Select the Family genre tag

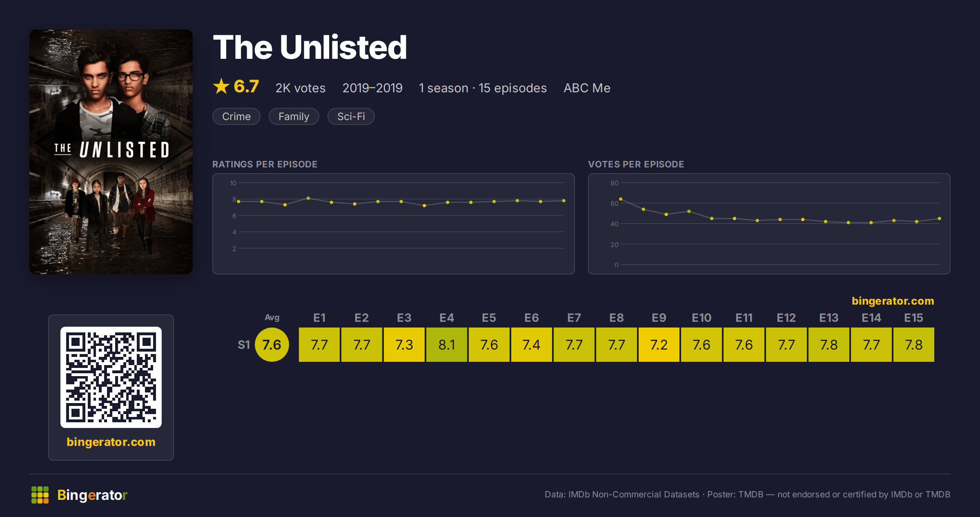(x=294, y=116)
